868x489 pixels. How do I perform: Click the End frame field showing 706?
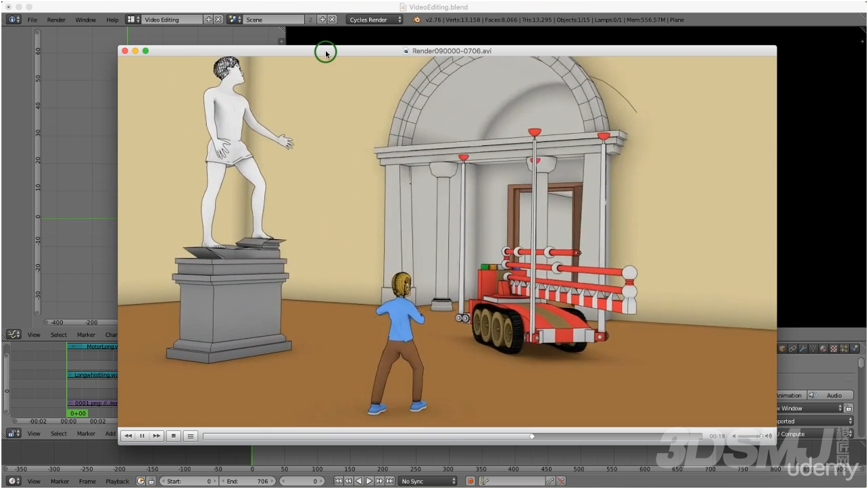(247, 481)
